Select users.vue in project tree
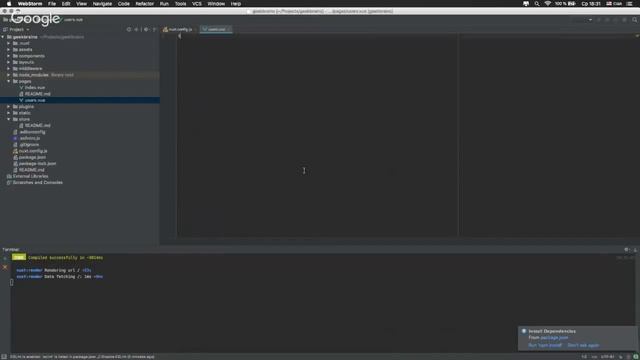 tap(35, 100)
